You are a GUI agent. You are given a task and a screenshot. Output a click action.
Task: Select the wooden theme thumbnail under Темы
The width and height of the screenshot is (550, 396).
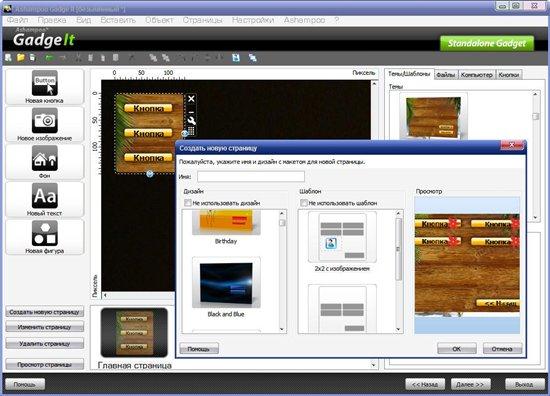433,117
